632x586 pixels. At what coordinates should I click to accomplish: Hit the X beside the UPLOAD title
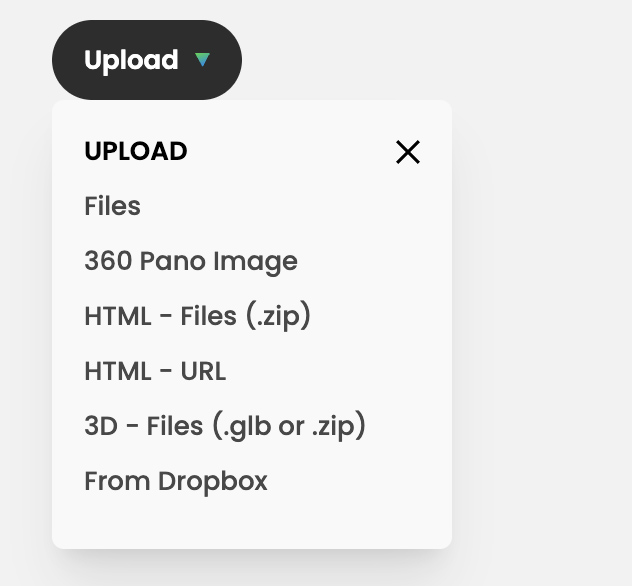click(x=407, y=152)
